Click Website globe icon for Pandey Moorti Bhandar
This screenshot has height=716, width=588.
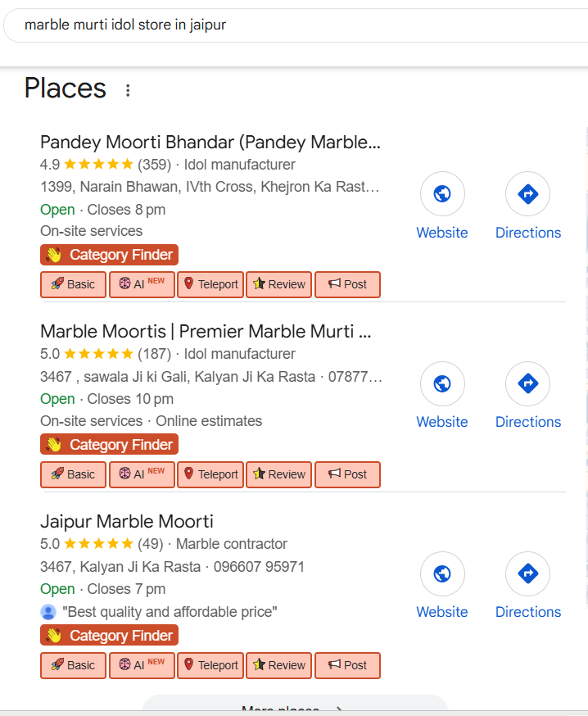(442, 194)
